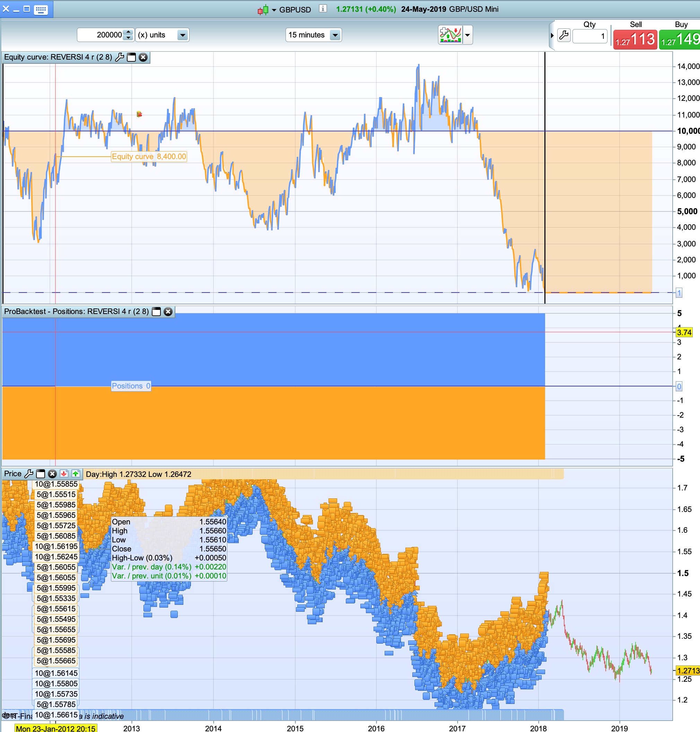Open the (x) units dropdown
Screen dimensions: 700x732
(x=183, y=35)
